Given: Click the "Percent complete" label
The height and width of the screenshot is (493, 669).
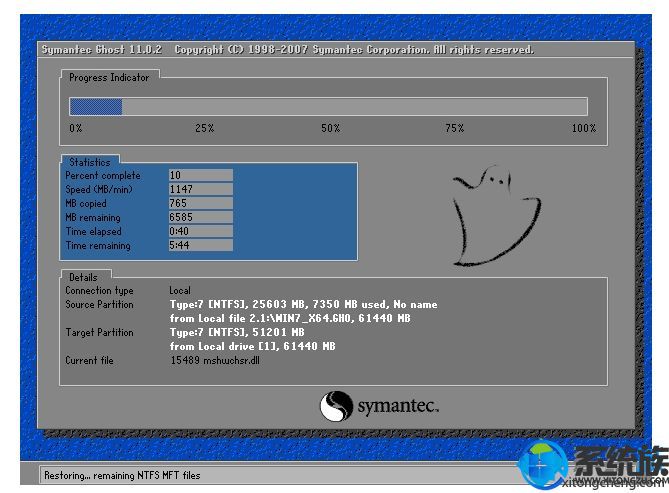Looking at the screenshot, I should click(x=103, y=175).
